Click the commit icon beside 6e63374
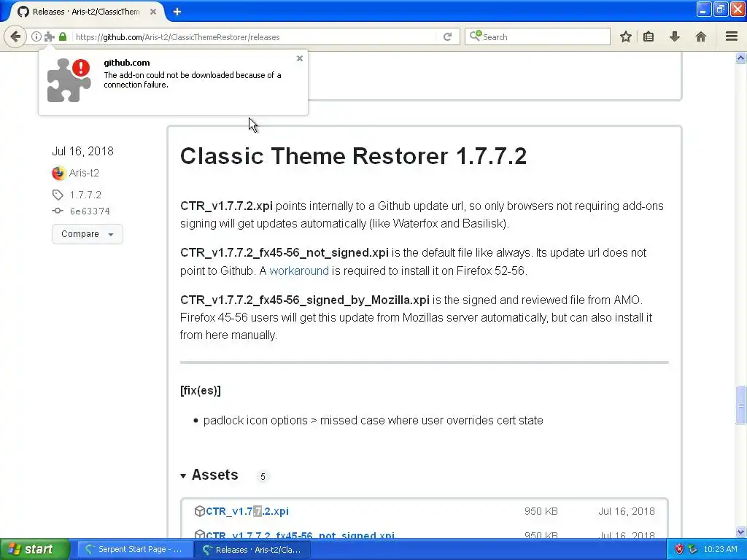747x560 pixels. point(58,211)
